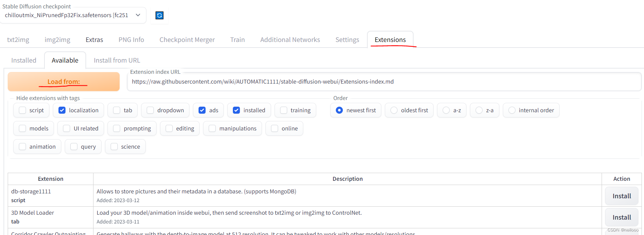Click the Added: 2023-03-11 date text

click(118, 222)
